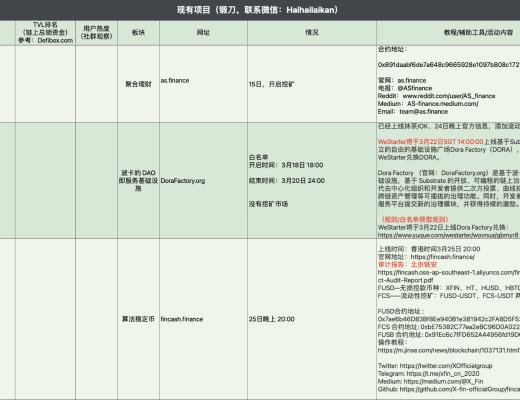Select the 15日,开启挖矿 status cell
520x400 pixels.
[312, 84]
